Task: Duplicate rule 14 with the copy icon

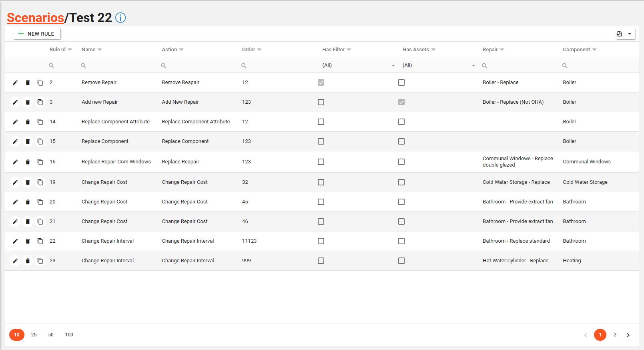Action: point(40,122)
